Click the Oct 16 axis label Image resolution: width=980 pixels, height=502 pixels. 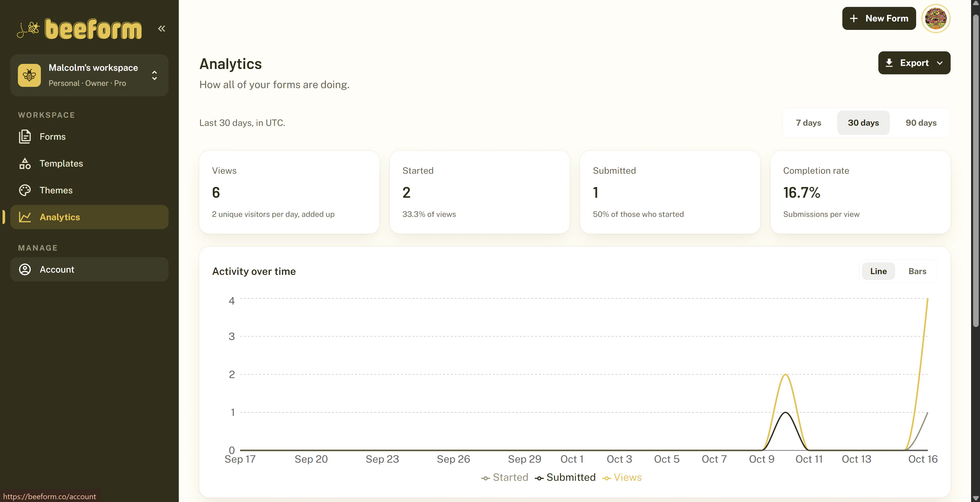[923, 459]
